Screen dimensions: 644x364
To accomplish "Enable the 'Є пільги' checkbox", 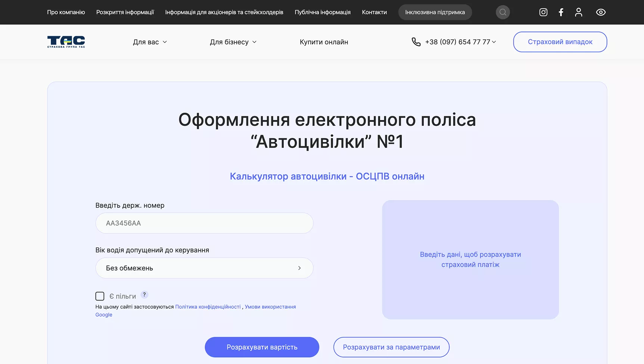I will 100,296.
